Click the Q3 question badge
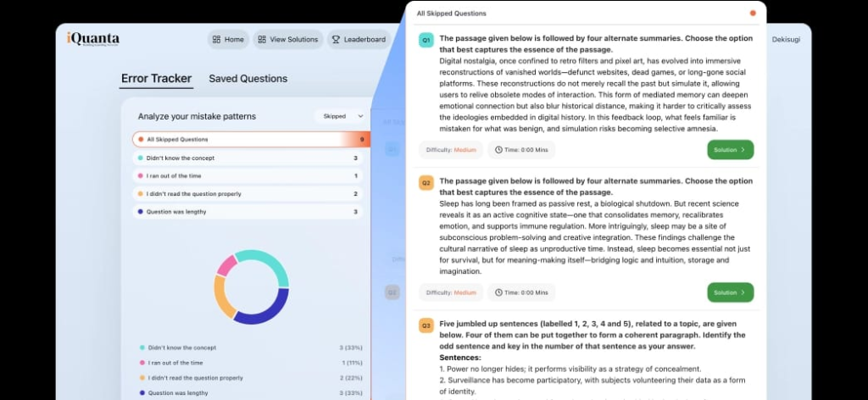 426,326
